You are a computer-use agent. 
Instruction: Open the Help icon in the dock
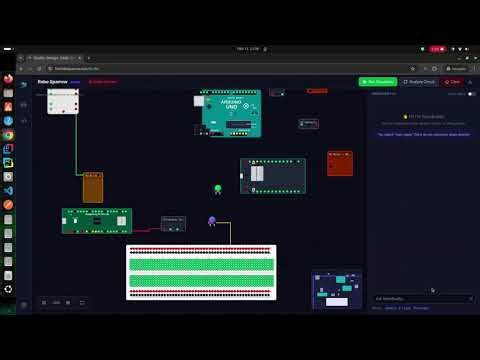coord(8,121)
